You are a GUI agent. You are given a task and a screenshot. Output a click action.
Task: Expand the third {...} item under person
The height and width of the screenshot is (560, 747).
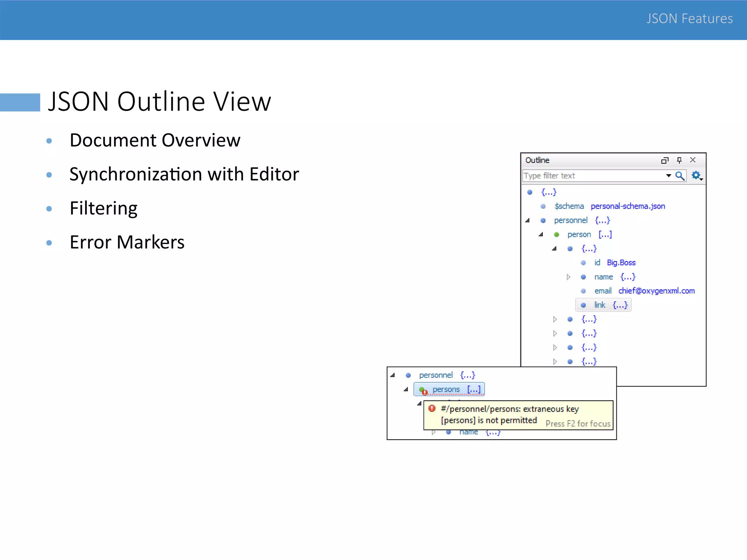(x=555, y=334)
